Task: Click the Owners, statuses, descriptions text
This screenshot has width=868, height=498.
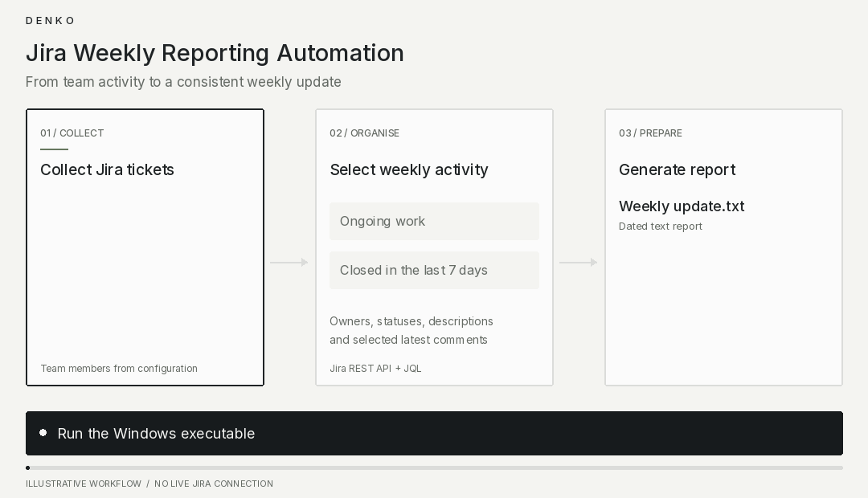Action: pos(411,321)
